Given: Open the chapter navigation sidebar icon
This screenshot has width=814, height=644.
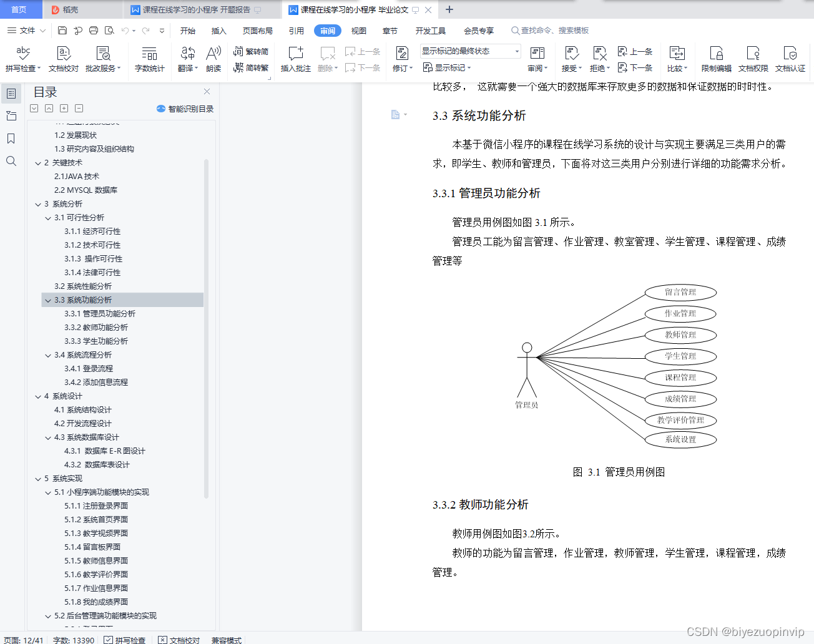Looking at the screenshot, I should [x=11, y=116].
